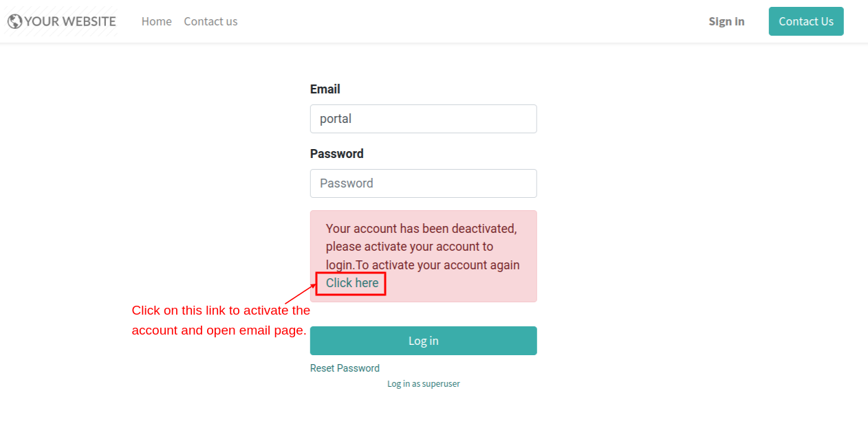Click the teal Contact Us button
Image resolution: width=868 pixels, height=428 pixels.
point(806,21)
